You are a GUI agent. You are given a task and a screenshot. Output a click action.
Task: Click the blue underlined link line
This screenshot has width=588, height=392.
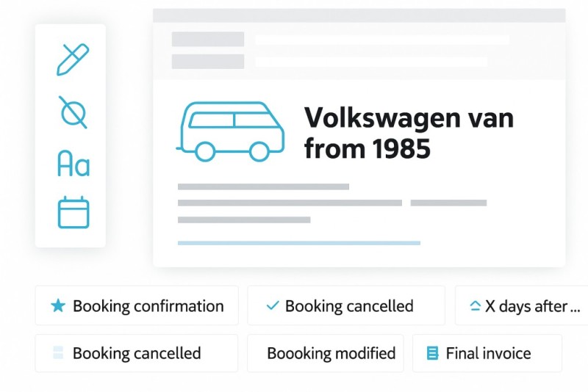[x=298, y=242]
